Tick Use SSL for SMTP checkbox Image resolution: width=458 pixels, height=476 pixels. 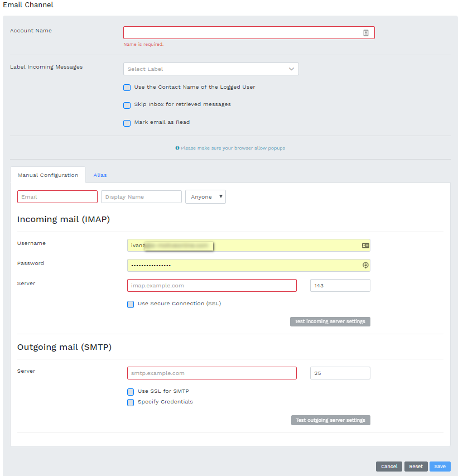click(131, 392)
